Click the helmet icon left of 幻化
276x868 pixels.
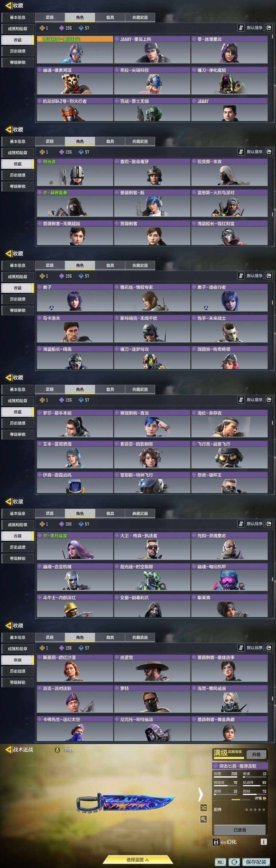[x=216, y=842]
